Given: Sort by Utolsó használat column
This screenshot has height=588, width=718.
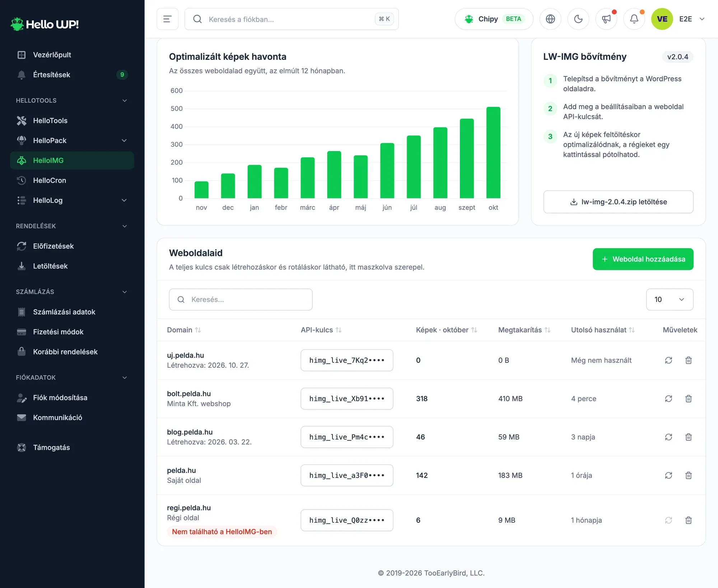Looking at the screenshot, I should [x=603, y=330].
